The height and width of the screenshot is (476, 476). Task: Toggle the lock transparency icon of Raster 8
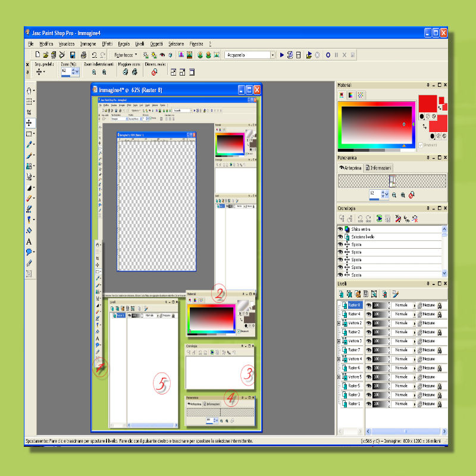[440, 305]
